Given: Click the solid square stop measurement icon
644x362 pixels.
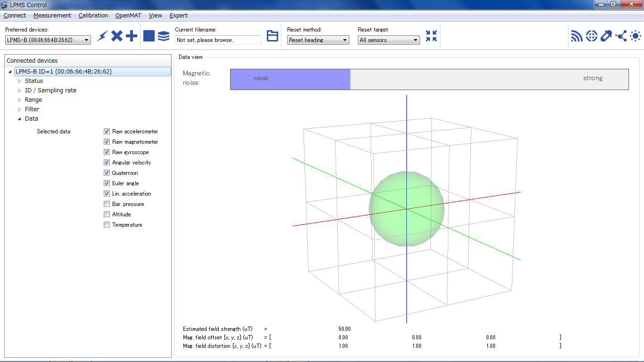Looking at the screenshot, I should 149,36.
